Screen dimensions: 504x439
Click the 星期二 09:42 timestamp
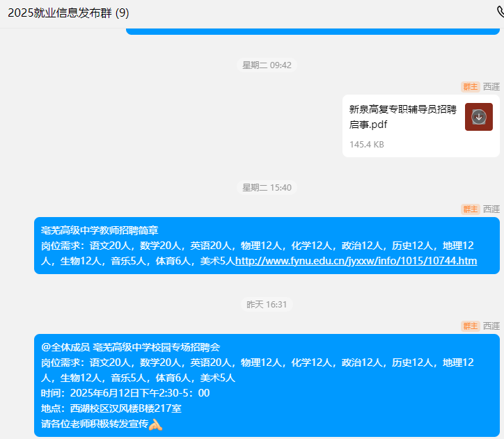pos(267,65)
